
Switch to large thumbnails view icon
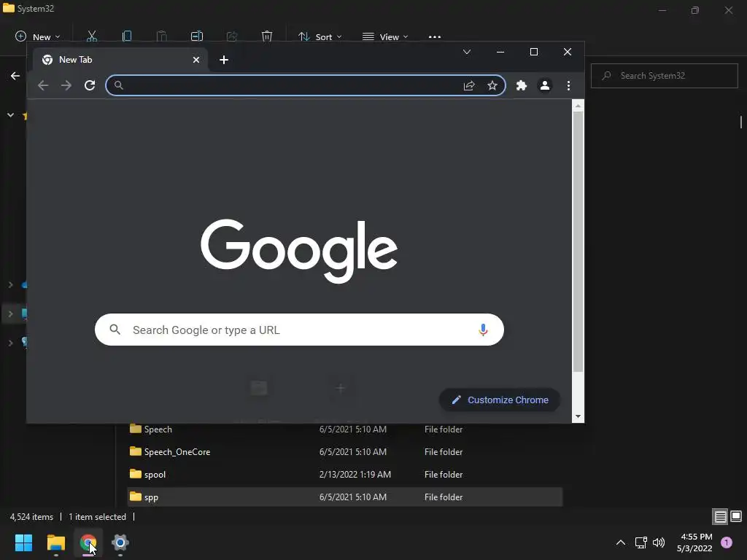736,516
